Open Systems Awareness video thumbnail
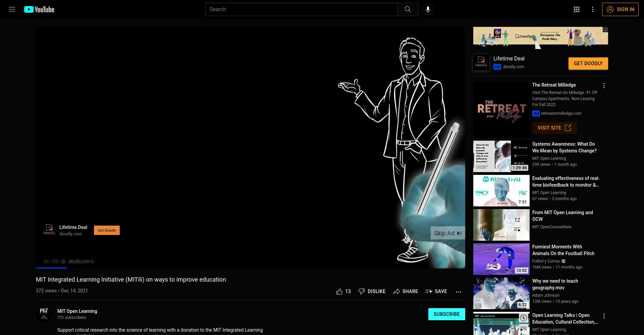Viewport: 644px width, 335px height. pyautogui.click(x=501, y=156)
